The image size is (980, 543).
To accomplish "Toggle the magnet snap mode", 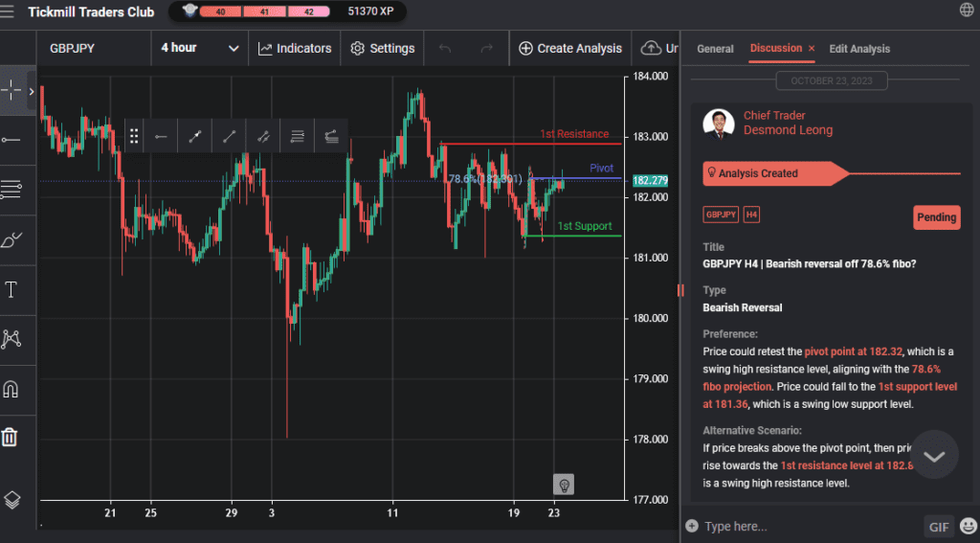I will point(11,389).
